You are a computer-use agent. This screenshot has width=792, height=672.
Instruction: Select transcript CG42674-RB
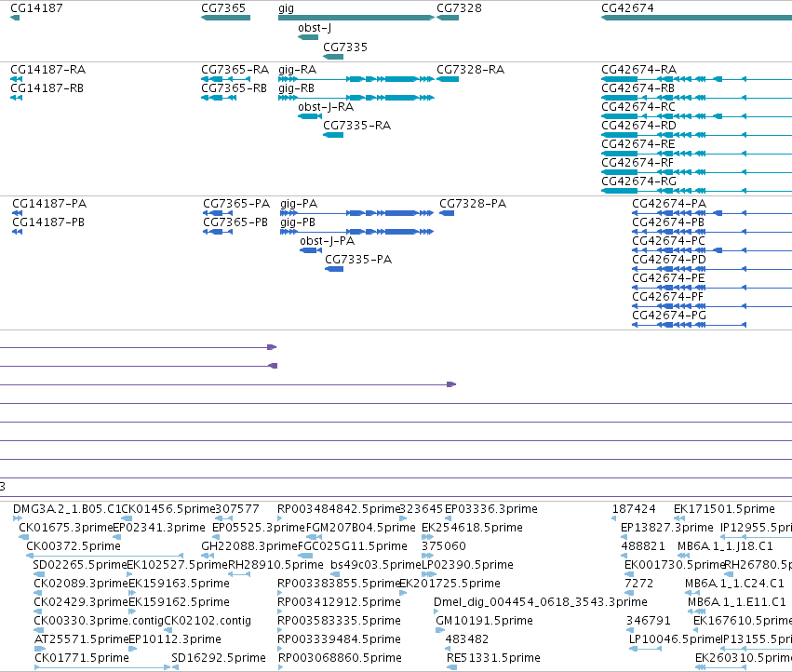(x=638, y=87)
